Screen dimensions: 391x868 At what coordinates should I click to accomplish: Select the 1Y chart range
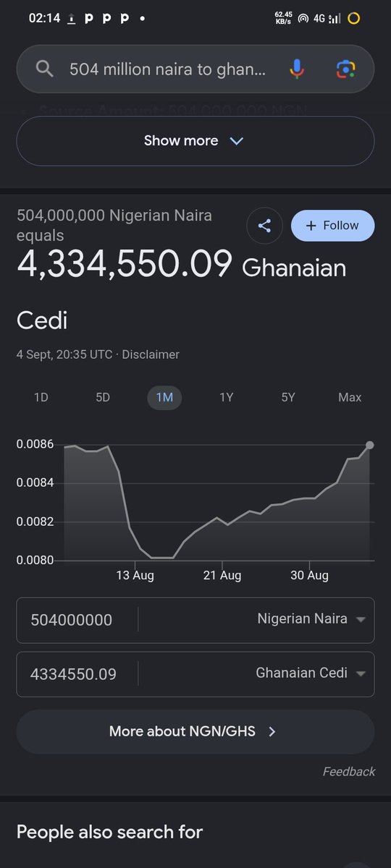pos(227,397)
